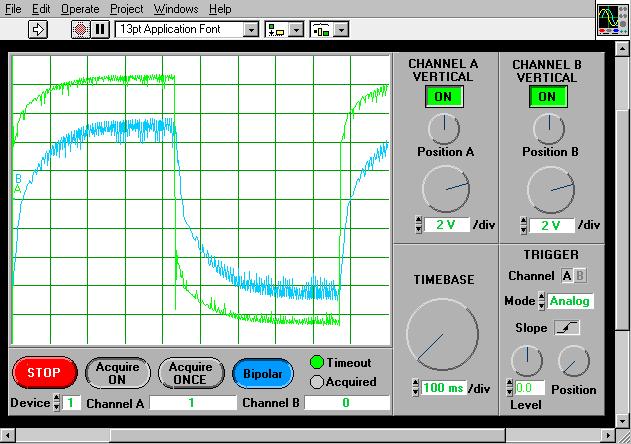This screenshot has width=631, height=444.
Task: Click the Channel B 2 V value field
Action: (x=552, y=225)
